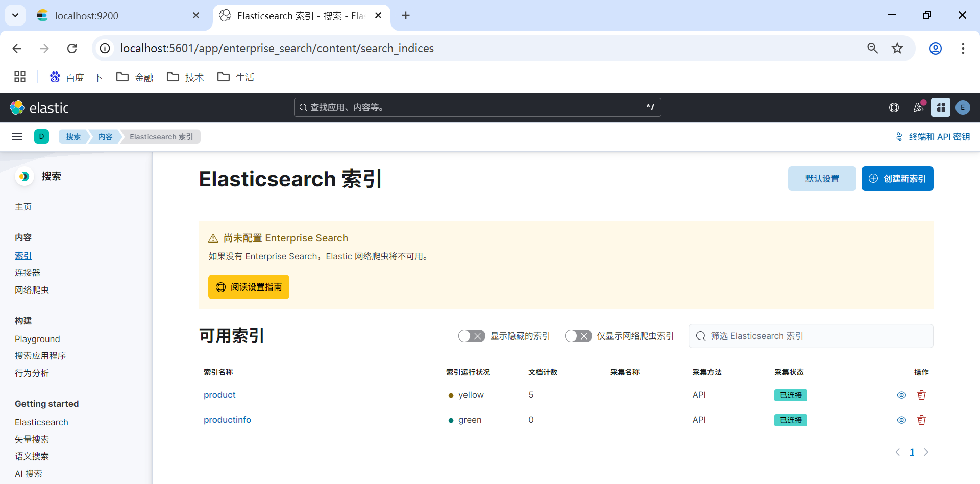View the product index via its eye icon
This screenshot has width=980, height=484.
pyautogui.click(x=902, y=395)
